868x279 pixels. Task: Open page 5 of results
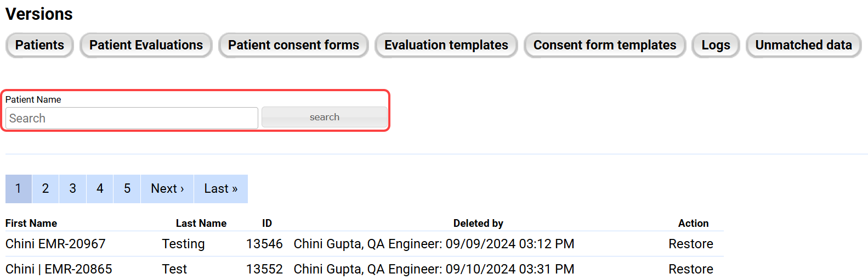[127, 189]
